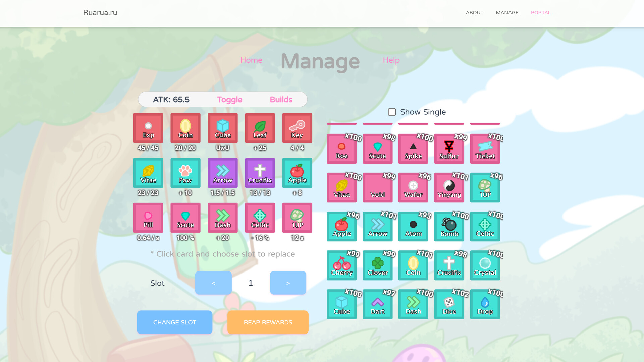Select the Scute card showing 100%
Screen dimensions: 644x362
pos(185,218)
